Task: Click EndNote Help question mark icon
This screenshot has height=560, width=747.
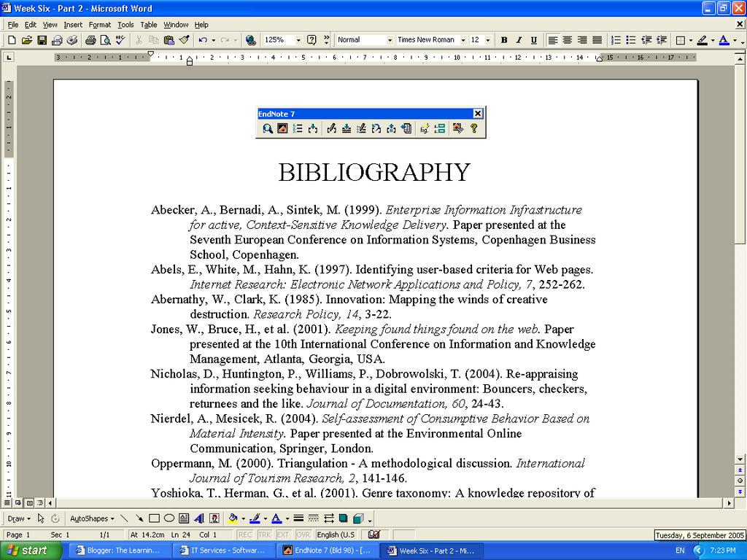Action: coord(473,128)
